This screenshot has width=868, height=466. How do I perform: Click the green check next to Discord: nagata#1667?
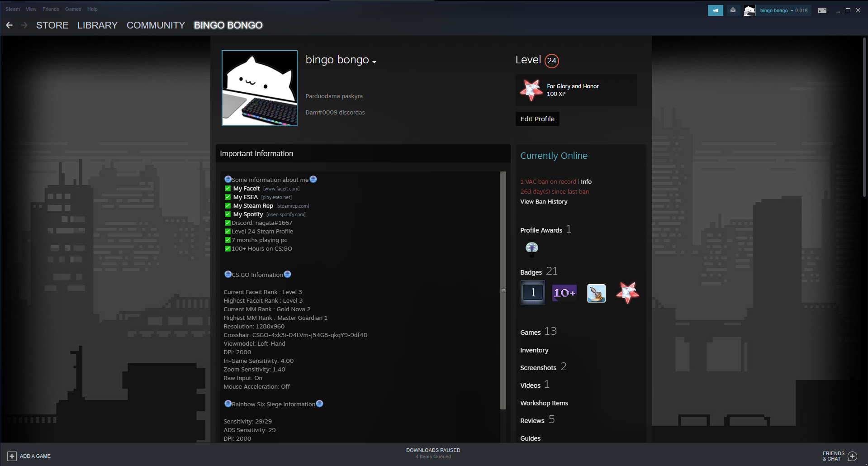(x=228, y=223)
